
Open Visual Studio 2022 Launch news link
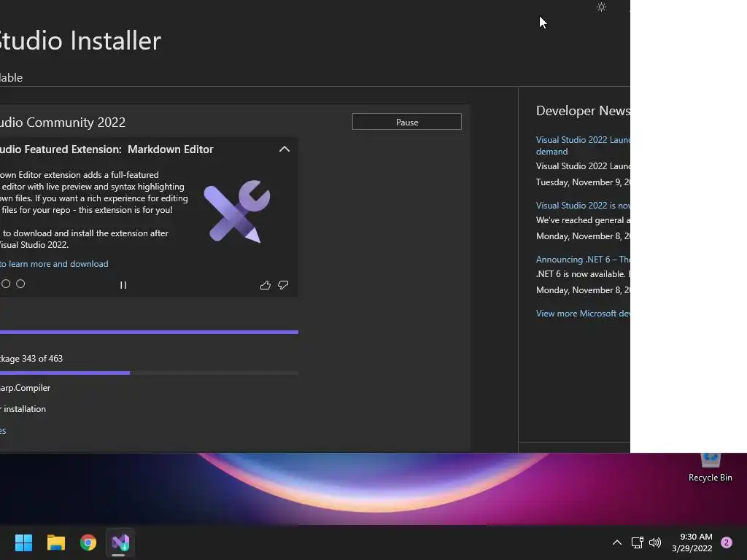pos(583,145)
